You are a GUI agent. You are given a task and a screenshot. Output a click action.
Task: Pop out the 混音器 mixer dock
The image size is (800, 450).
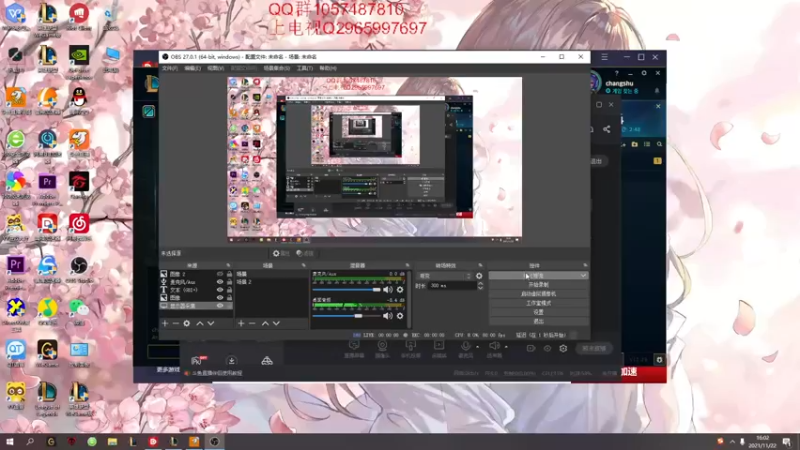click(407, 266)
